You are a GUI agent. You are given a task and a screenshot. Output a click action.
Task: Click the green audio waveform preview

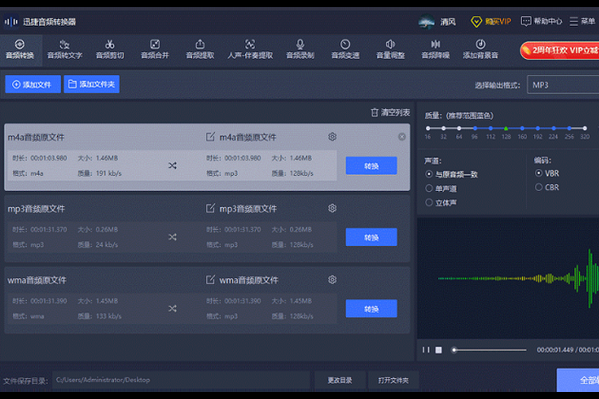[518, 278]
